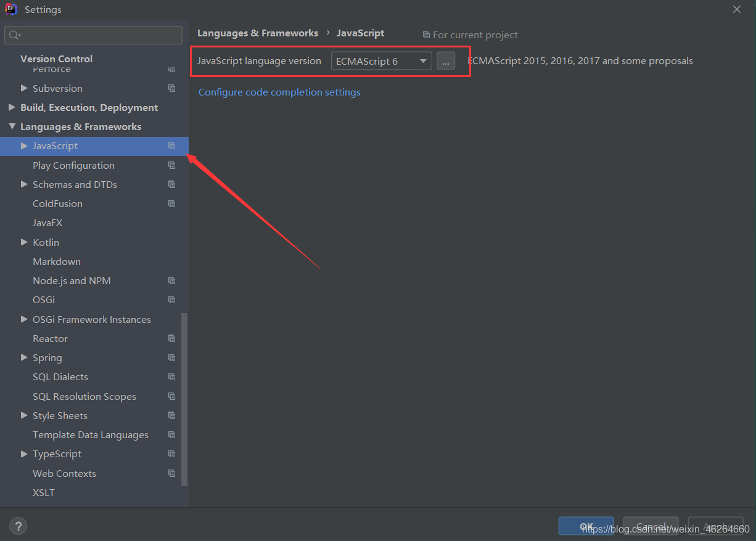
Task: Click the 'JavaScript language version' label
Action: tap(259, 61)
